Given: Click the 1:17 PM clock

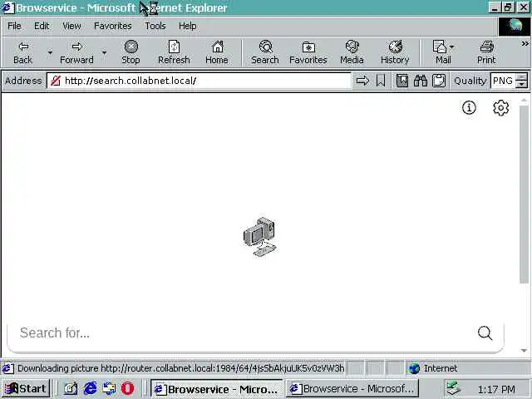Looking at the screenshot, I should tap(496, 389).
